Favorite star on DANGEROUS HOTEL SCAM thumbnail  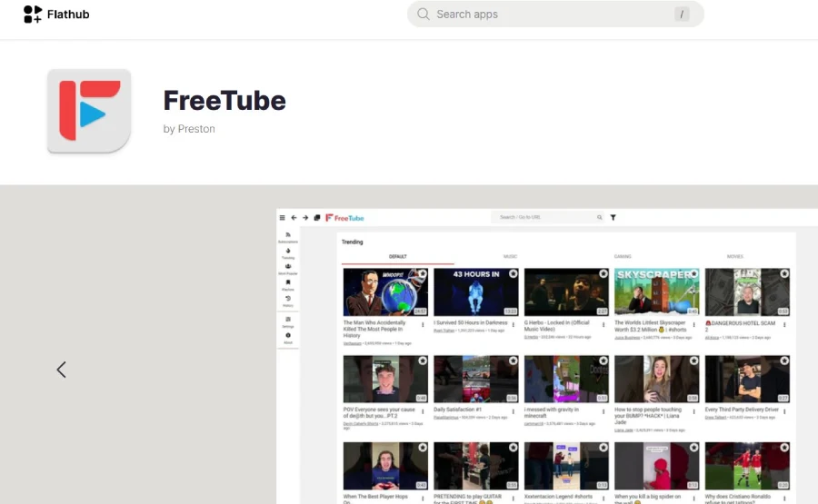point(784,273)
